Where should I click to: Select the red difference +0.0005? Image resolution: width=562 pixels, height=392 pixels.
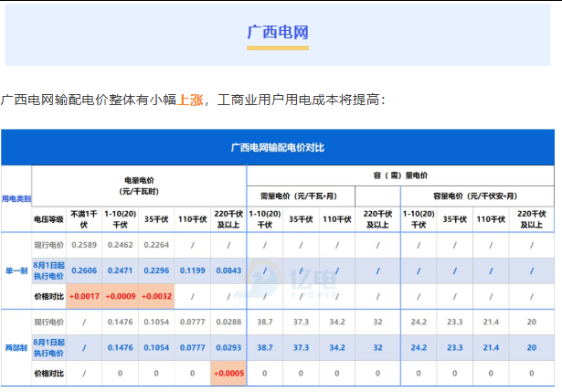pyautogui.click(x=228, y=374)
